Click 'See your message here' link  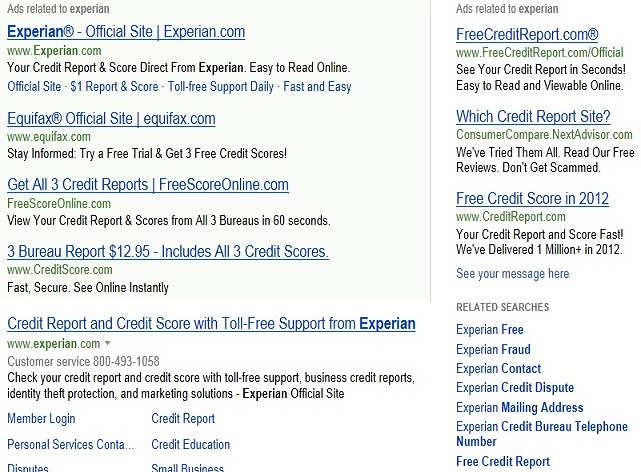(513, 273)
